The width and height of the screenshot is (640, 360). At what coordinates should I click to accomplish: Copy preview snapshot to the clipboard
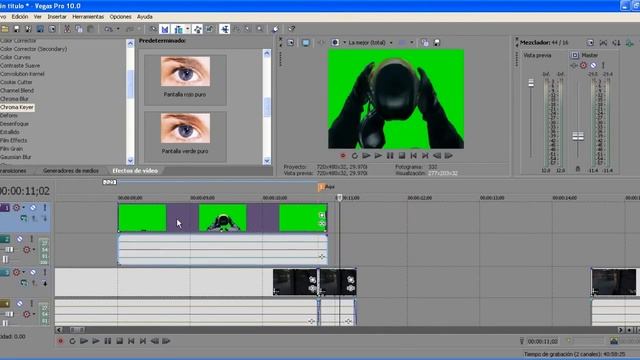point(425,42)
